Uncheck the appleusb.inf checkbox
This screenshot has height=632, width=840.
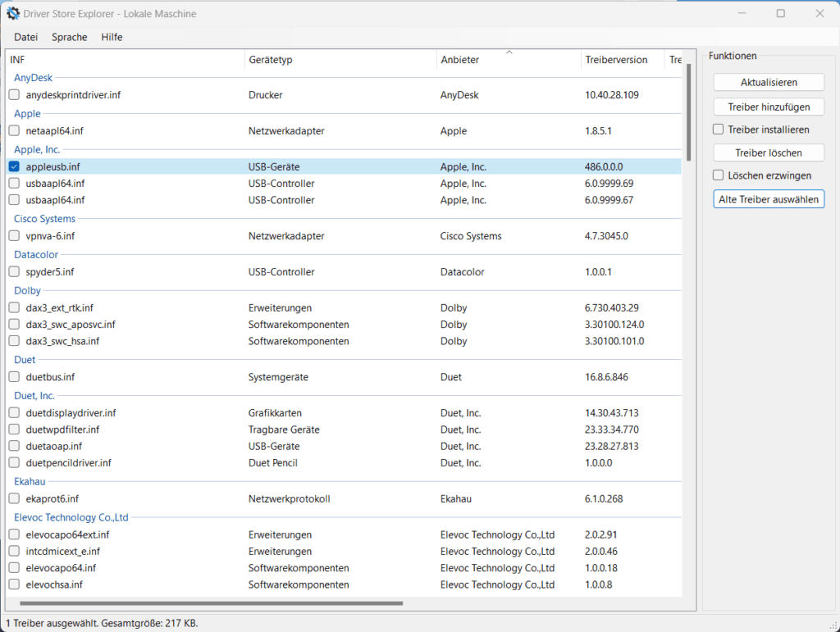[15, 167]
